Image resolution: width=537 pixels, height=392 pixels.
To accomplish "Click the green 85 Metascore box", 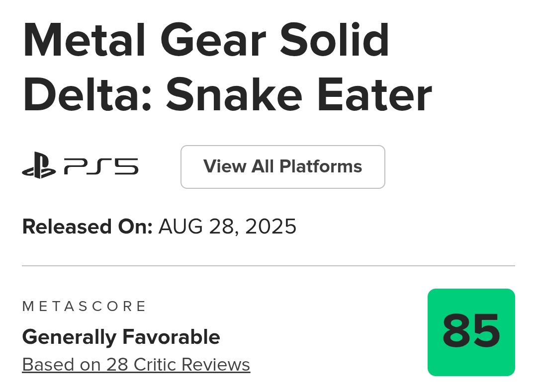I will (471, 332).
